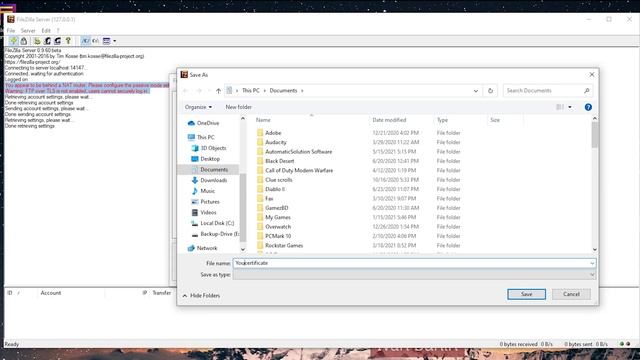Click the lightning connection icon in FileZilla toolbar
Viewport: 640px width, 360px height.
click(x=13, y=40)
